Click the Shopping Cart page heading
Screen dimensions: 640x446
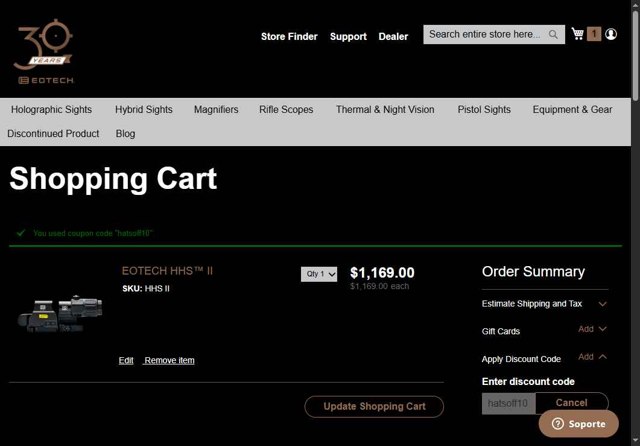[113, 178]
